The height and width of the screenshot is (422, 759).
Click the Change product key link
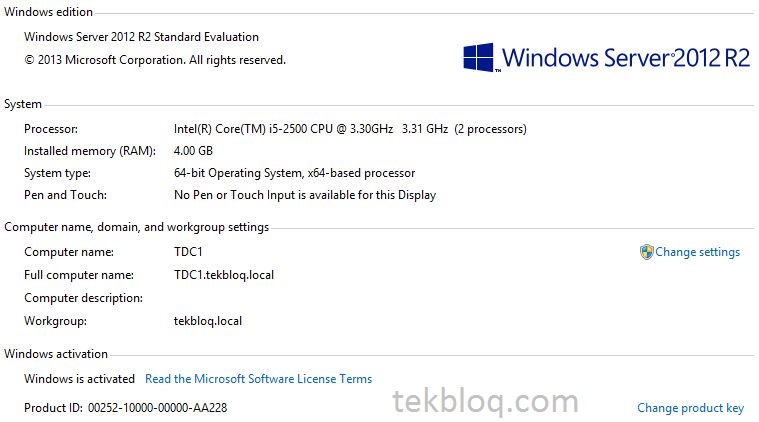tap(690, 408)
